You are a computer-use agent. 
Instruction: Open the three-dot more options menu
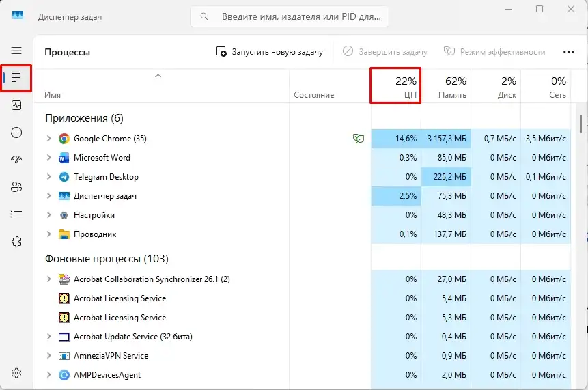coord(569,52)
